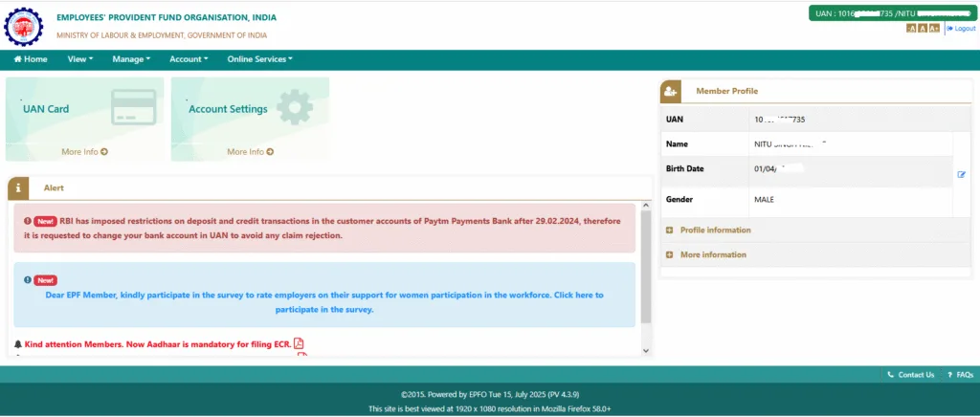Screen dimensions: 980x417
Task: Click the Name row label
Action: click(x=677, y=144)
